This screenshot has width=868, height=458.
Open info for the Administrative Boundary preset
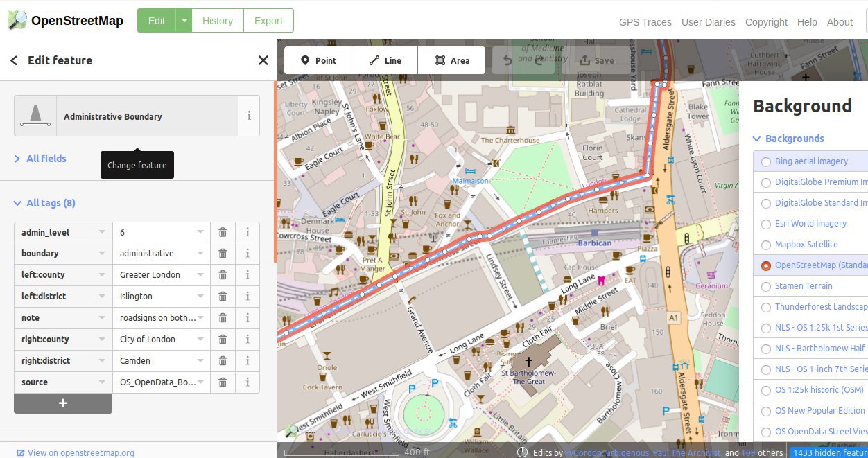(x=249, y=116)
